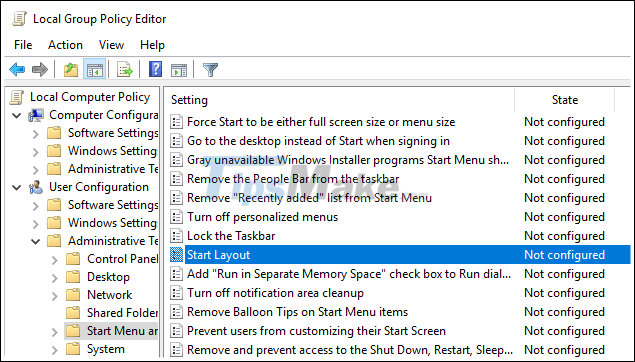Image resolution: width=635 pixels, height=362 pixels.
Task: Click the policy icon beside Lock the Taskbar
Action: click(x=177, y=236)
